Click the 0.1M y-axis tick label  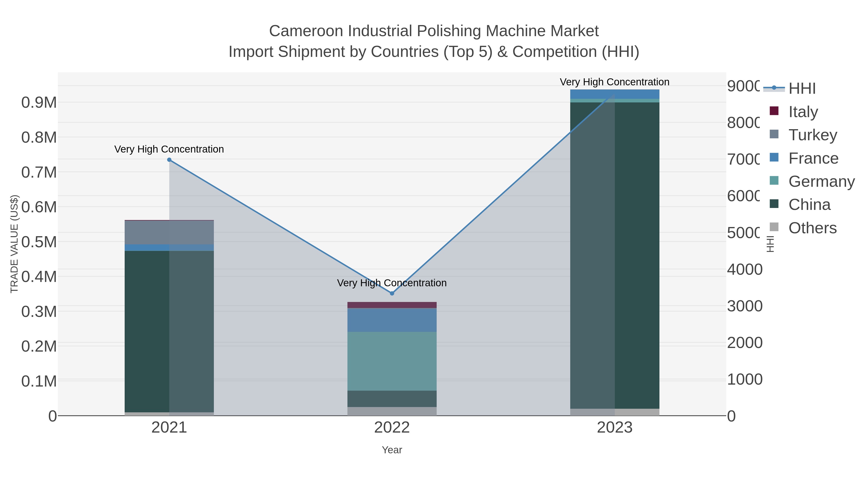pyautogui.click(x=39, y=381)
